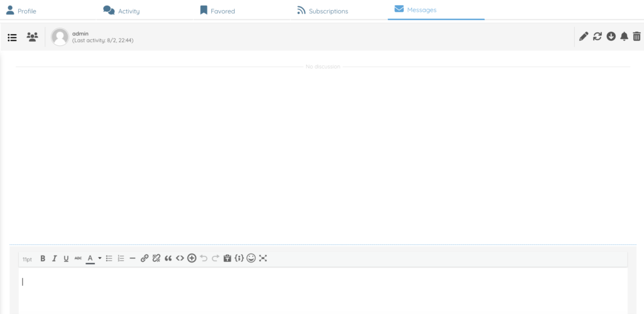Image resolution: width=644 pixels, height=314 pixels.
Task: Toggle bold formatting
Action: click(43, 258)
